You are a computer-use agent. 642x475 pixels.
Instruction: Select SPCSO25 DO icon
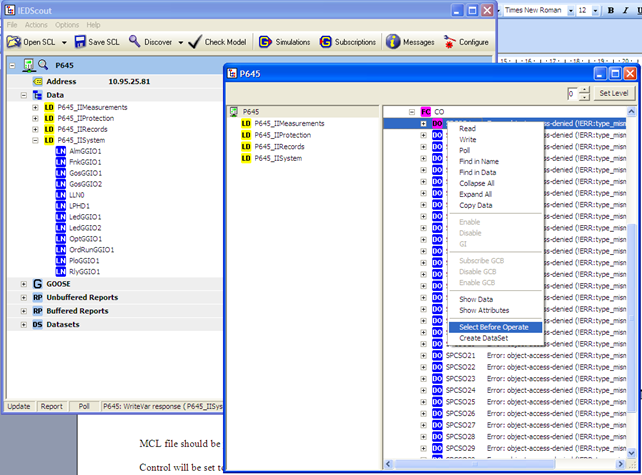pyautogui.click(x=437, y=402)
